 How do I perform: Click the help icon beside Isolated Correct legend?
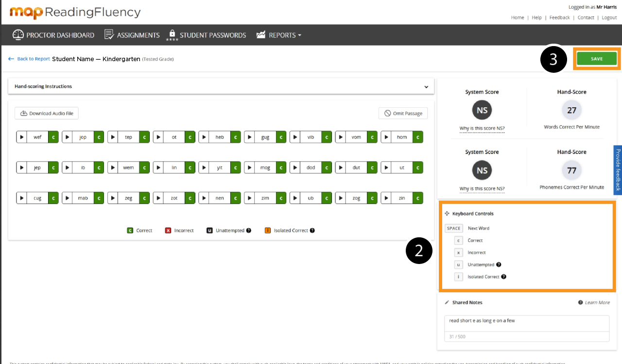click(312, 231)
